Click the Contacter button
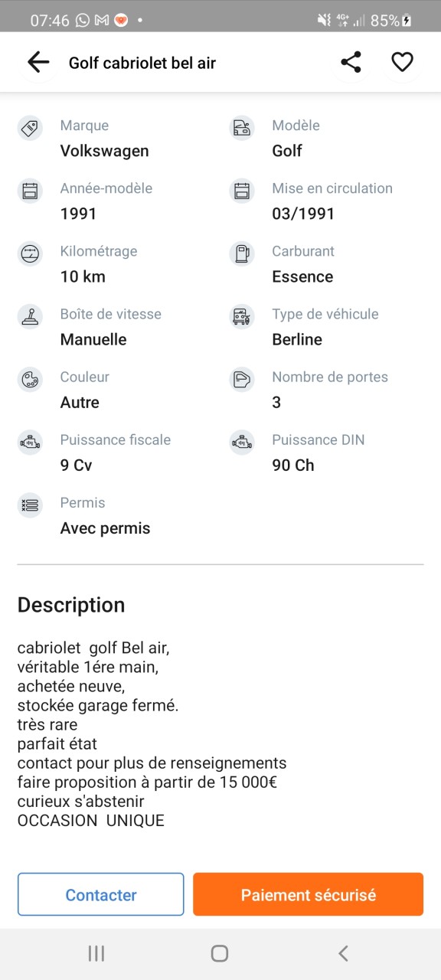 (101, 894)
